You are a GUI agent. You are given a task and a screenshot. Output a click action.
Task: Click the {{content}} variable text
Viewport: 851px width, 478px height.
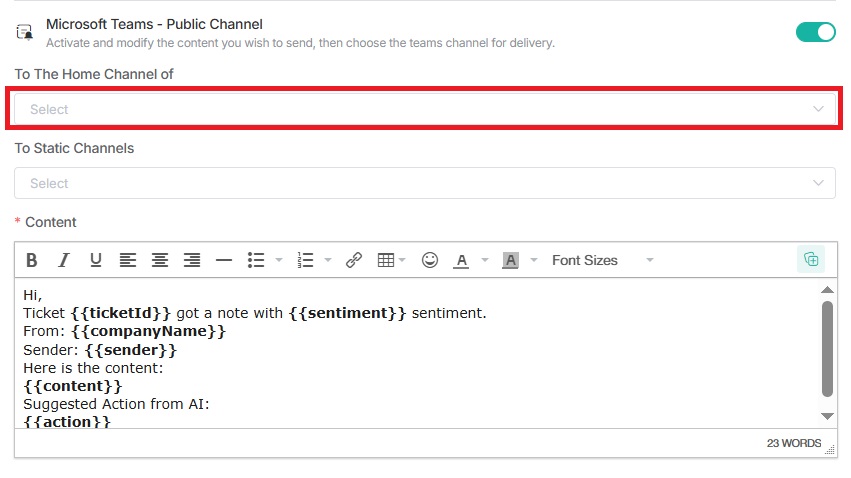[73, 386]
